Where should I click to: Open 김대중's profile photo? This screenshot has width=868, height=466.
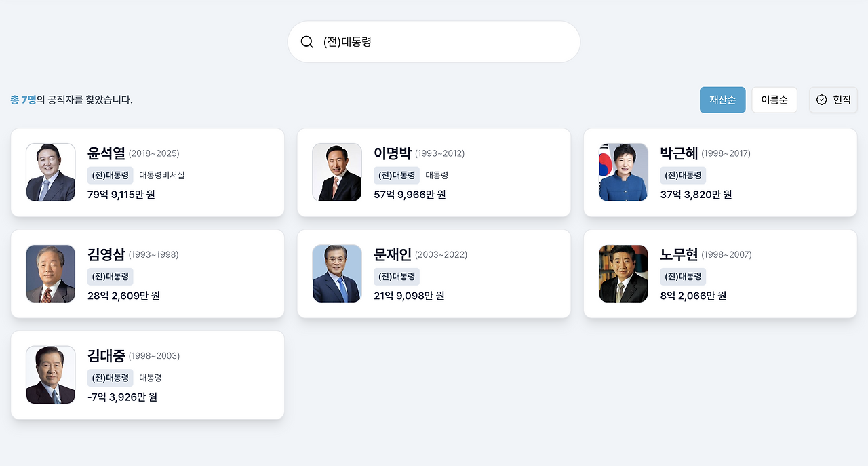click(x=51, y=374)
